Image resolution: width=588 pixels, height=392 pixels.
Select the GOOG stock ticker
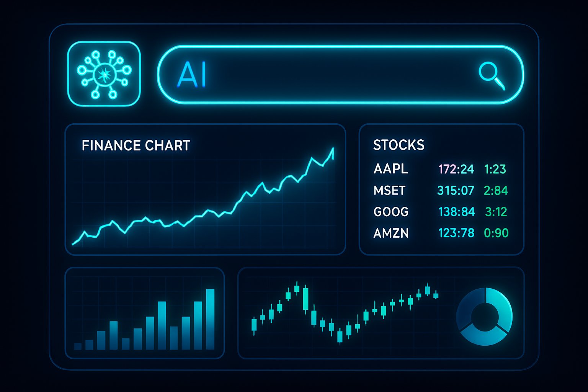pos(391,212)
